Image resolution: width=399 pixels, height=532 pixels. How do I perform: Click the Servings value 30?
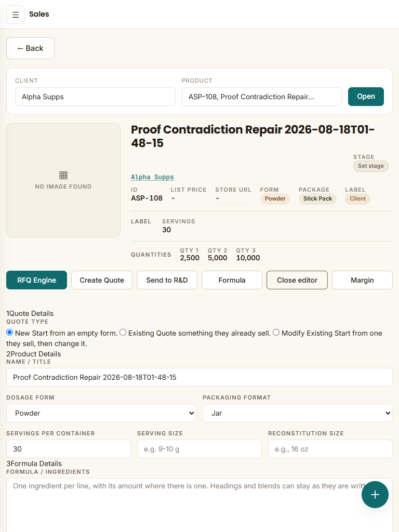click(167, 230)
